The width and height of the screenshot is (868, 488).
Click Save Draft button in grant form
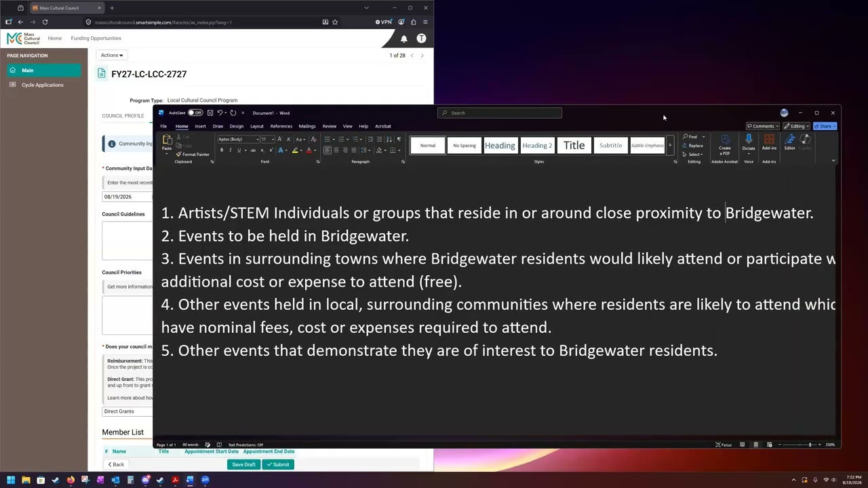[x=243, y=464]
